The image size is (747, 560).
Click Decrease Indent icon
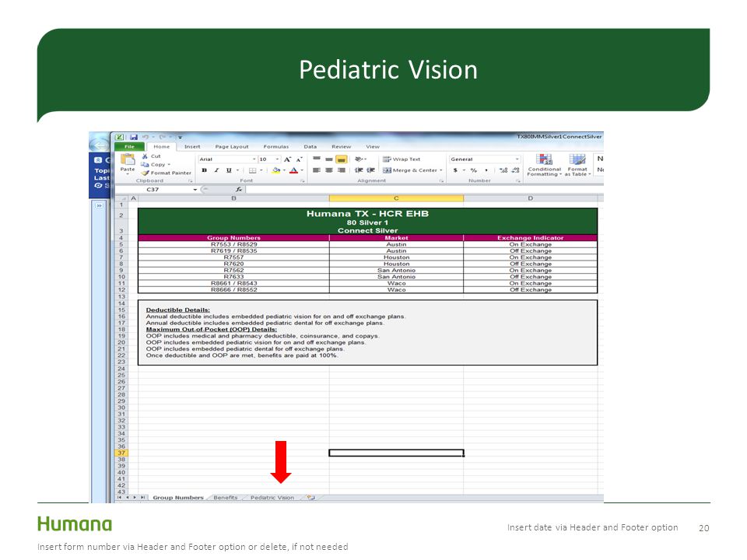pos(359,170)
